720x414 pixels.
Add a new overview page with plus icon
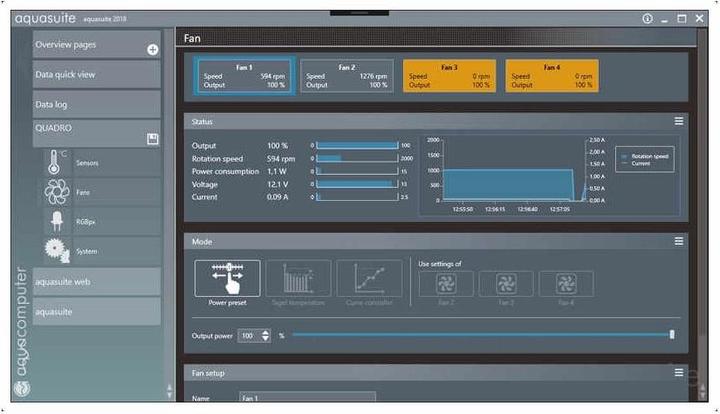[152, 50]
